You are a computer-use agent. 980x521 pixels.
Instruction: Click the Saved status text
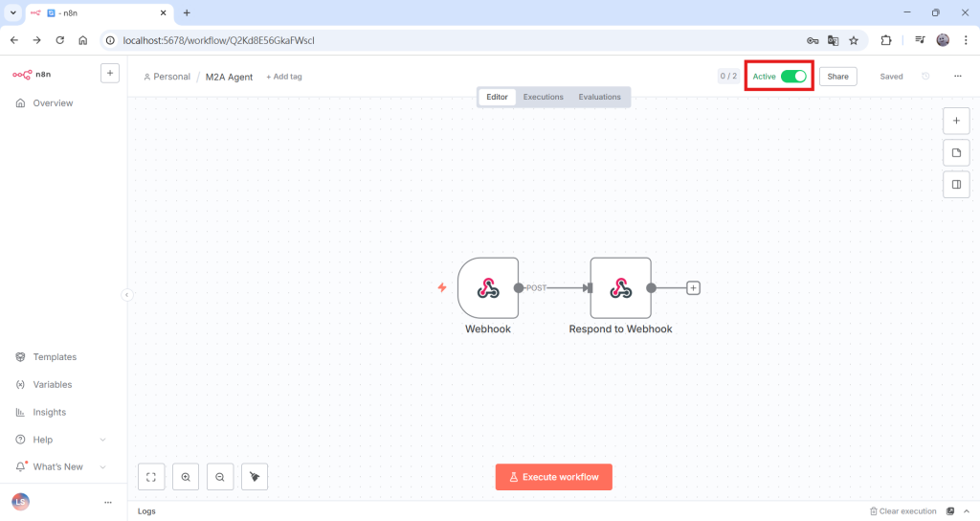coord(891,77)
